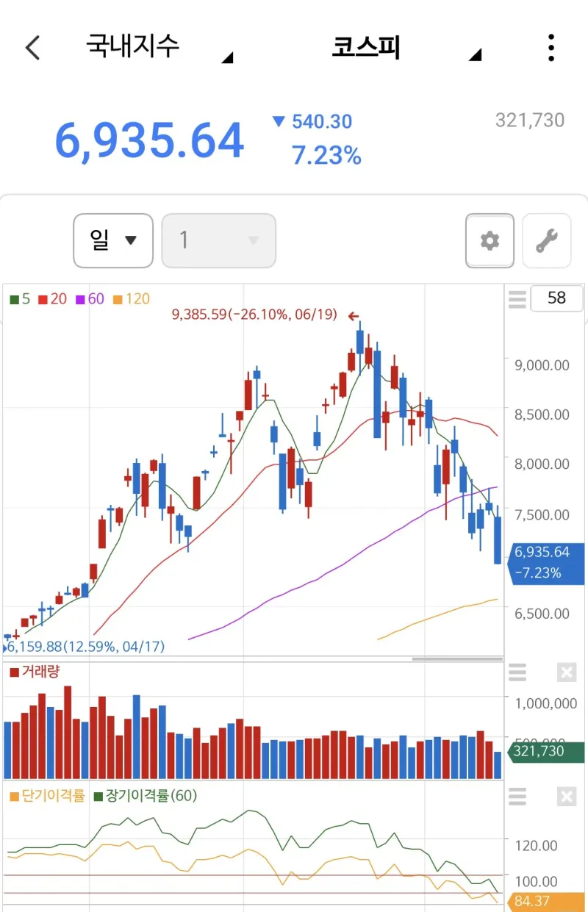Go back using the left arrow
The height and width of the screenshot is (912, 588).
tap(32, 48)
